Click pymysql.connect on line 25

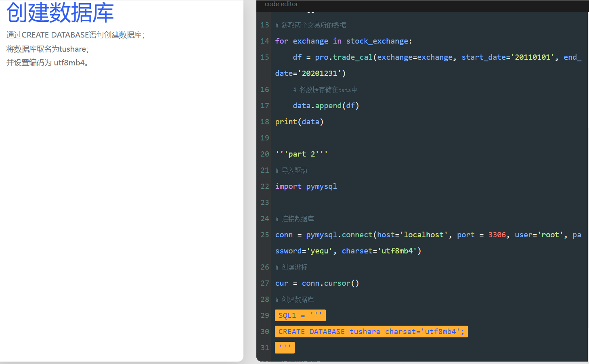(x=340, y=235)
